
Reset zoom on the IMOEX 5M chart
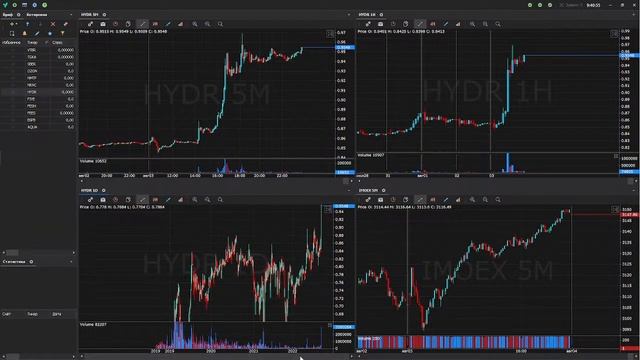tap(498, 200)
